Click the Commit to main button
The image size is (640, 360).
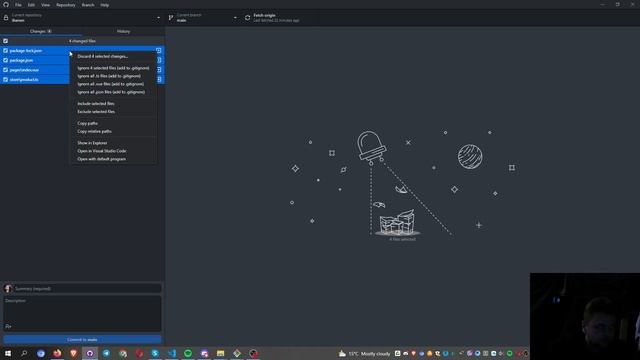pyautogui.click(x=82, y=340)
